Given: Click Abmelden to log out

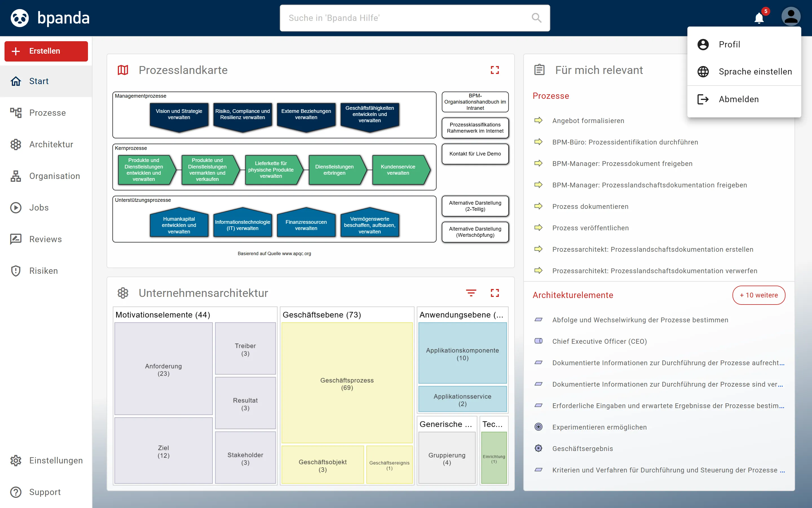Looking at the screenshot, I should [x=744, y=99].
